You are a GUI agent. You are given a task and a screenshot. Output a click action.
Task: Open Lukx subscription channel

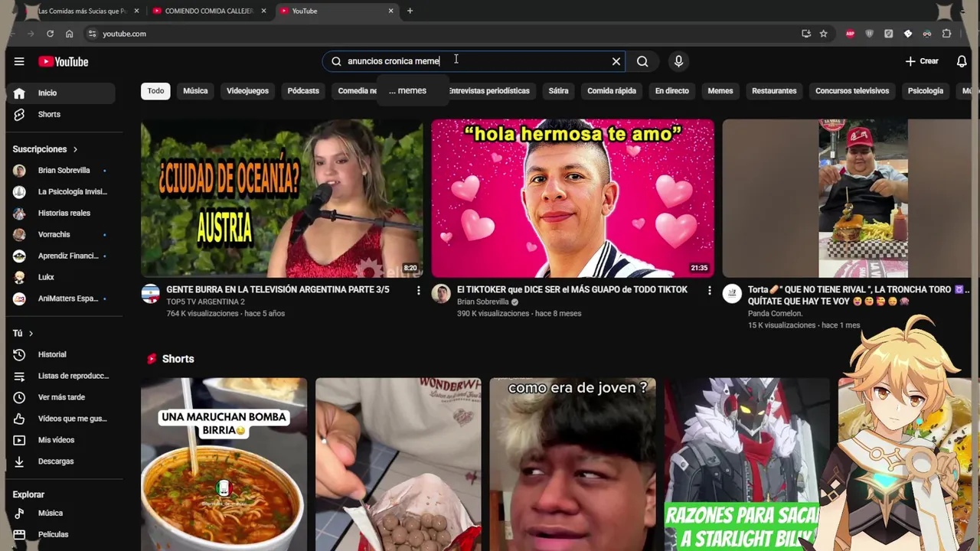[63, 277]
